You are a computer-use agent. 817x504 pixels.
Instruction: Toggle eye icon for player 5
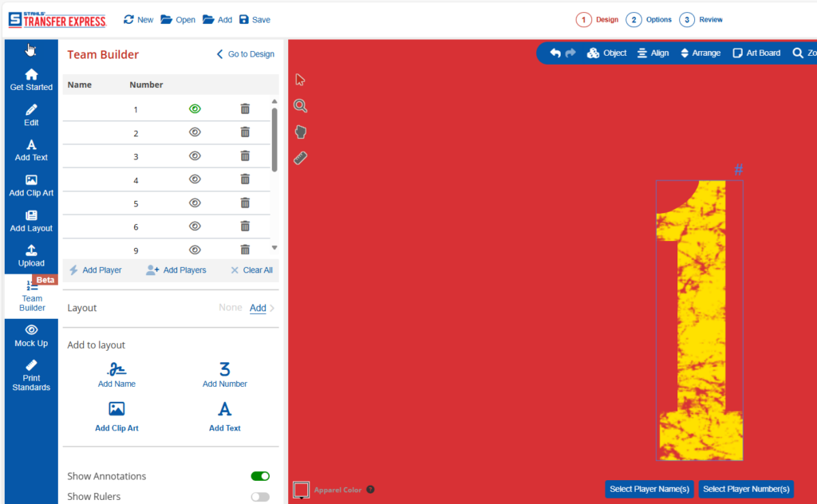click(195, 203)
